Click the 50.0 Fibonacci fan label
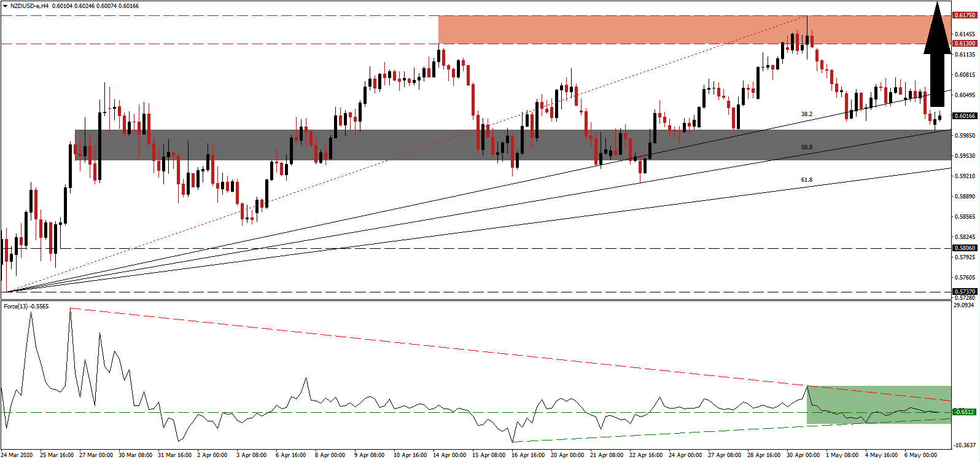This screenshot has height=462, width=980. coord(806,147)
